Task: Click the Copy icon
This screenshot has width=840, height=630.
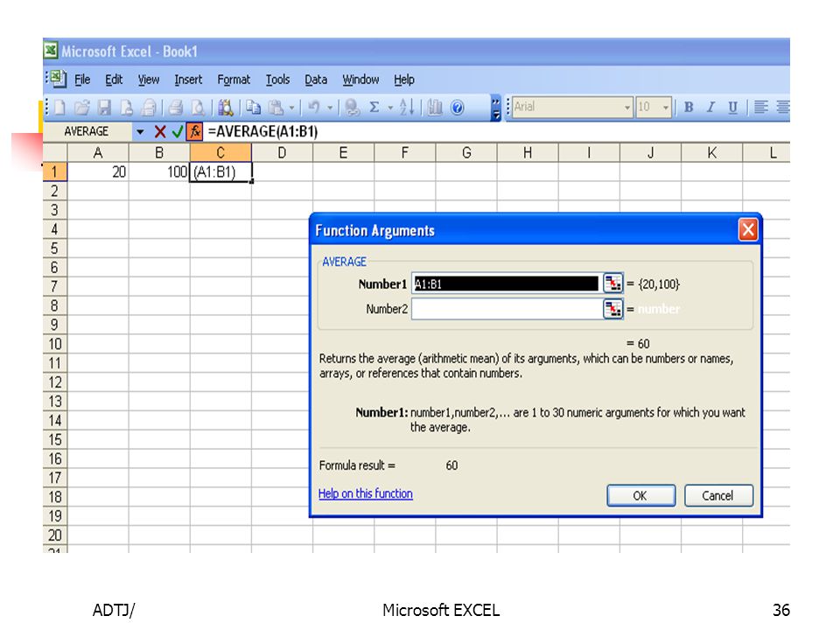Action: pyautogui.click(x=253, y=108)
